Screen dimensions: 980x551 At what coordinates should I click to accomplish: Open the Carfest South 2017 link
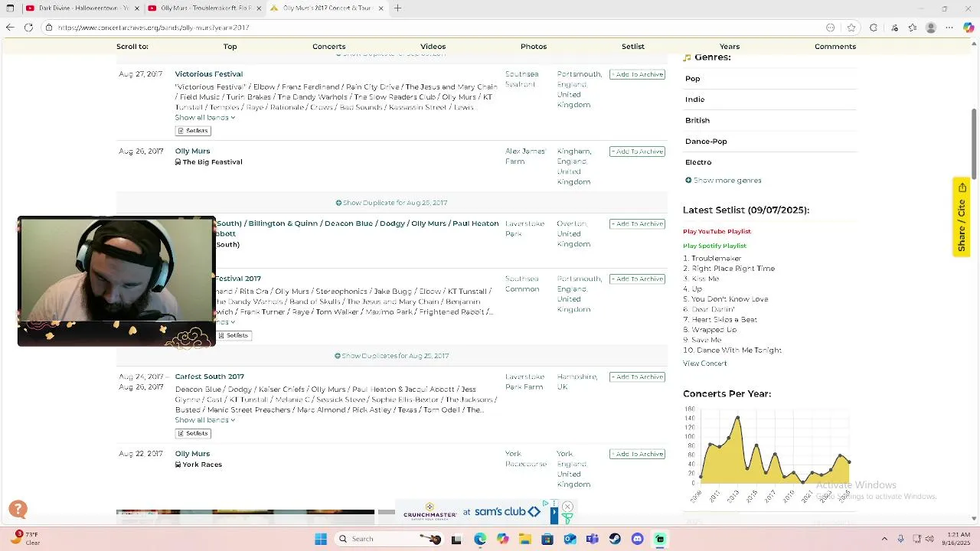(209, 377)
